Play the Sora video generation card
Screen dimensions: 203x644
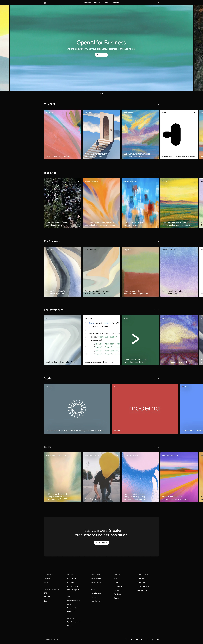[x=78, y=181]
